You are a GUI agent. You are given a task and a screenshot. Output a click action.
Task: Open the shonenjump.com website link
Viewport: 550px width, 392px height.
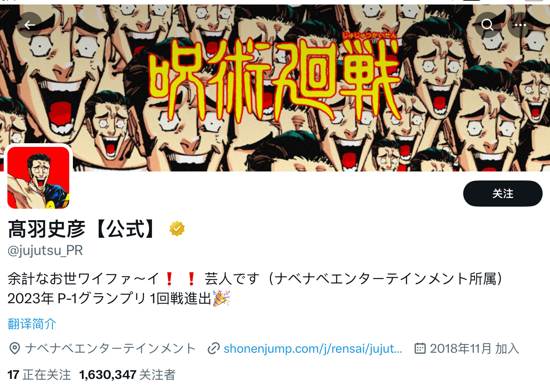[x=313, y=349]
